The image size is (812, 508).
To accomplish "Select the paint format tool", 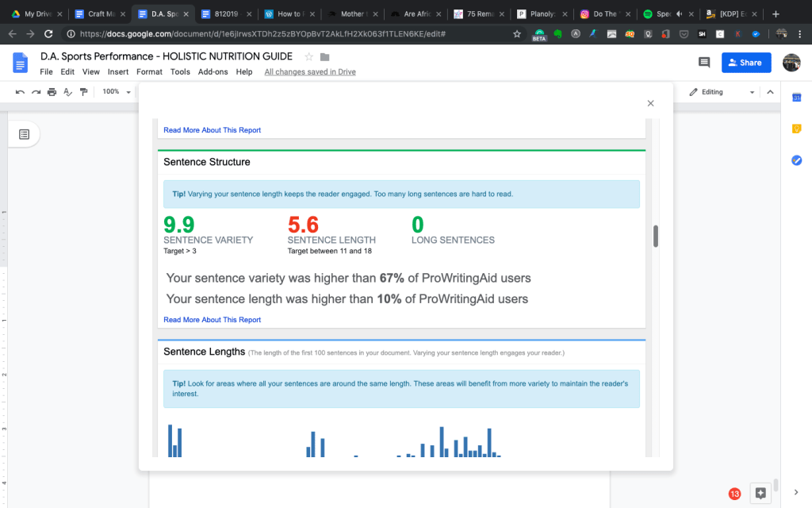I will pyautogui.click(x=83, y=92).
